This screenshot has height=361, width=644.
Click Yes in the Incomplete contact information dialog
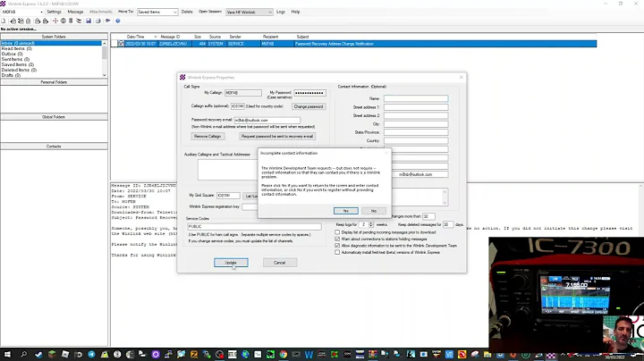(x=345, y=211)
